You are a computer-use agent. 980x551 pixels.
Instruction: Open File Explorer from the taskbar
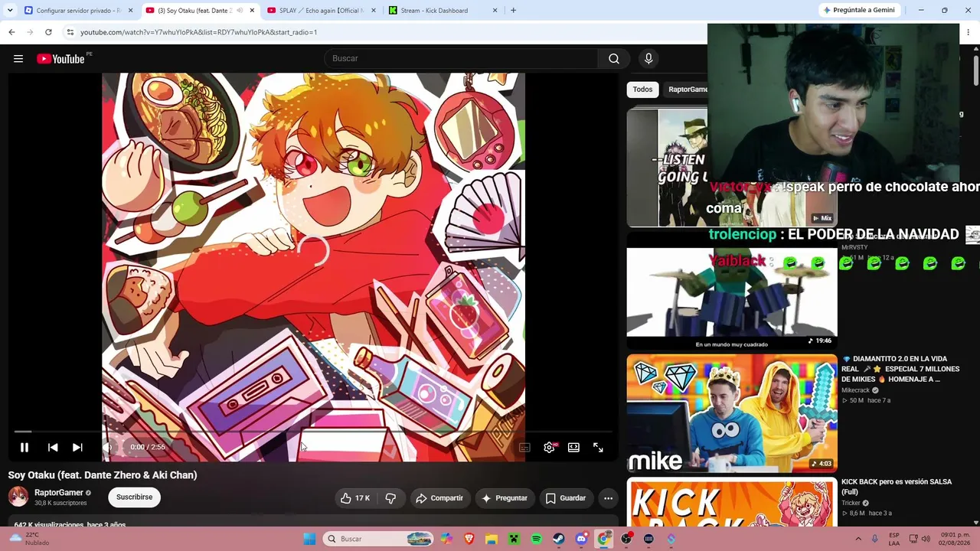pyautogui.click(x=492, y=539)
